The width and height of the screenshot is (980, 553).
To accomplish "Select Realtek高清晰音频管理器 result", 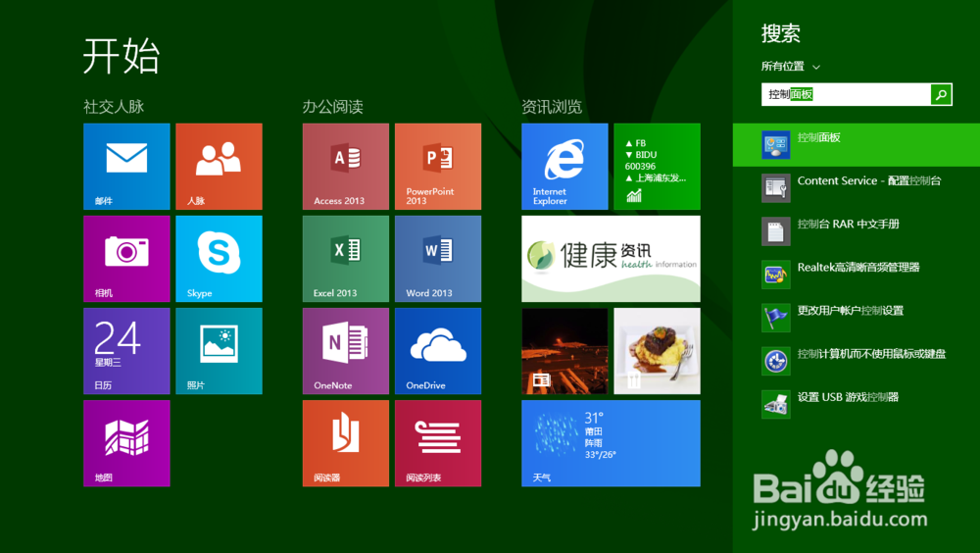I will (x=857, y=274).
